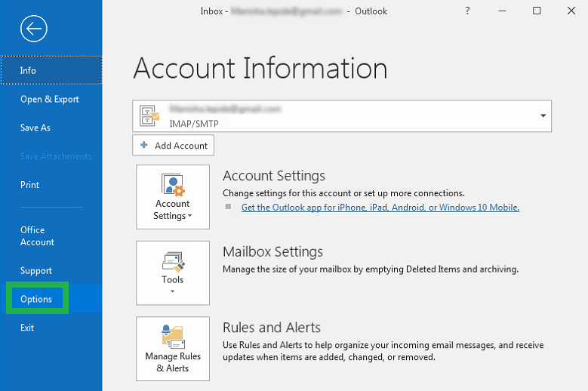Screen dimensions: 588x391
Task: Expand the Tools dropdown arrow
Action: tap(173, 291)
